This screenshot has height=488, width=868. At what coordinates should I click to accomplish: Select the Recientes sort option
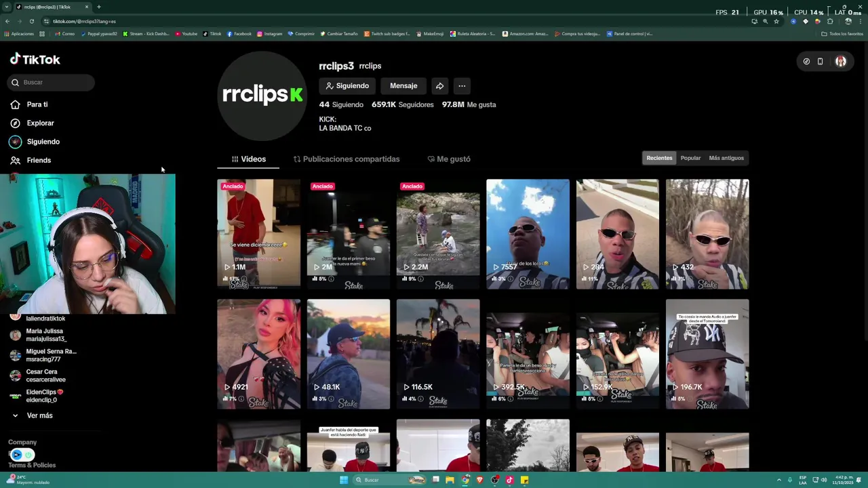click(x=659, y=158)
